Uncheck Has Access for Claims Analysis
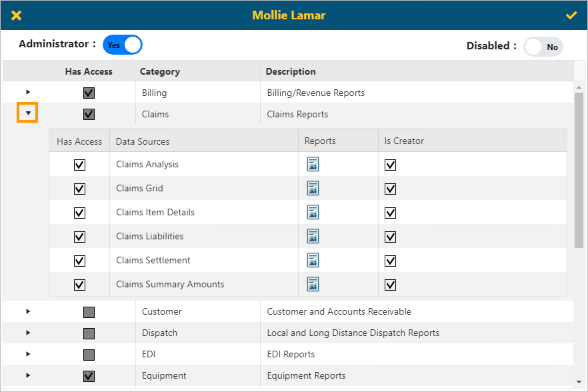Screen dimensions: 588x392 click(x=79, y=164)
